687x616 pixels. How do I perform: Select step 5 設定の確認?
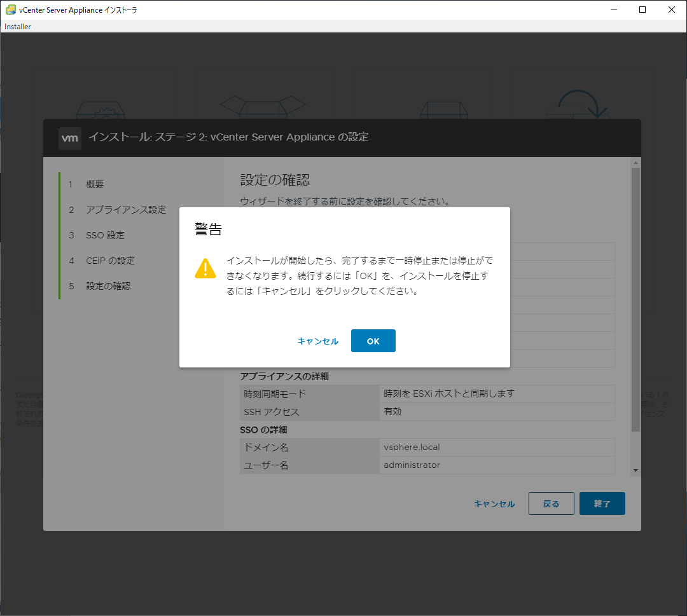pos(108,286)
